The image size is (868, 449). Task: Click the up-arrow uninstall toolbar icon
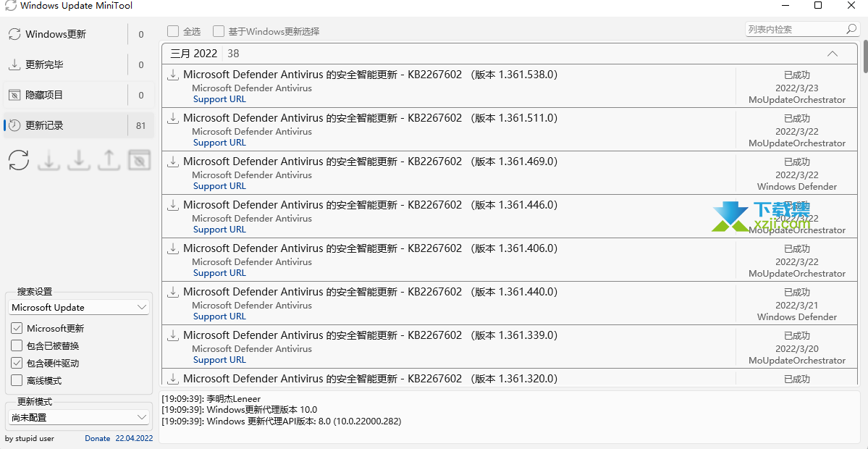pyautogui.click(x=109, y=160)
